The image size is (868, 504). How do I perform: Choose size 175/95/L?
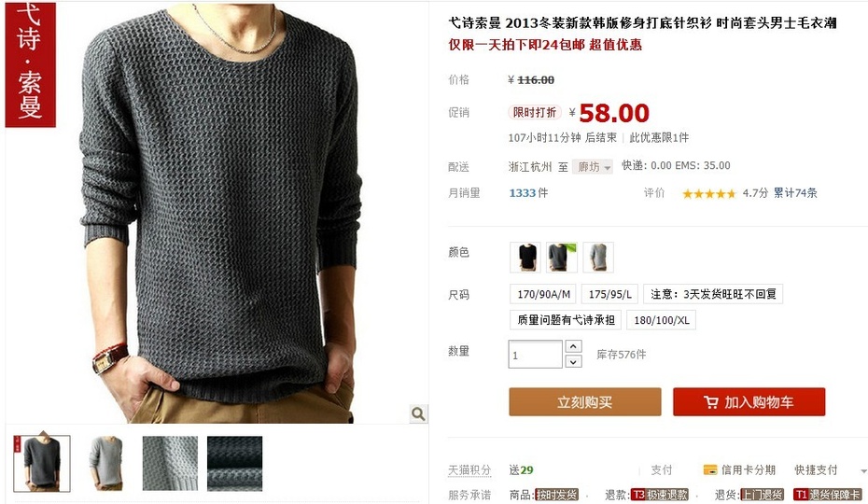[x=610, y=294]
